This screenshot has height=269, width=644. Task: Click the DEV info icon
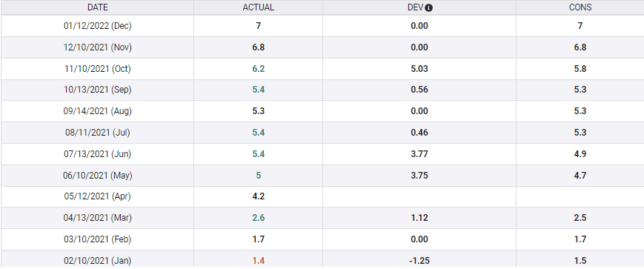pyautogui.click(x=429, y=8)
